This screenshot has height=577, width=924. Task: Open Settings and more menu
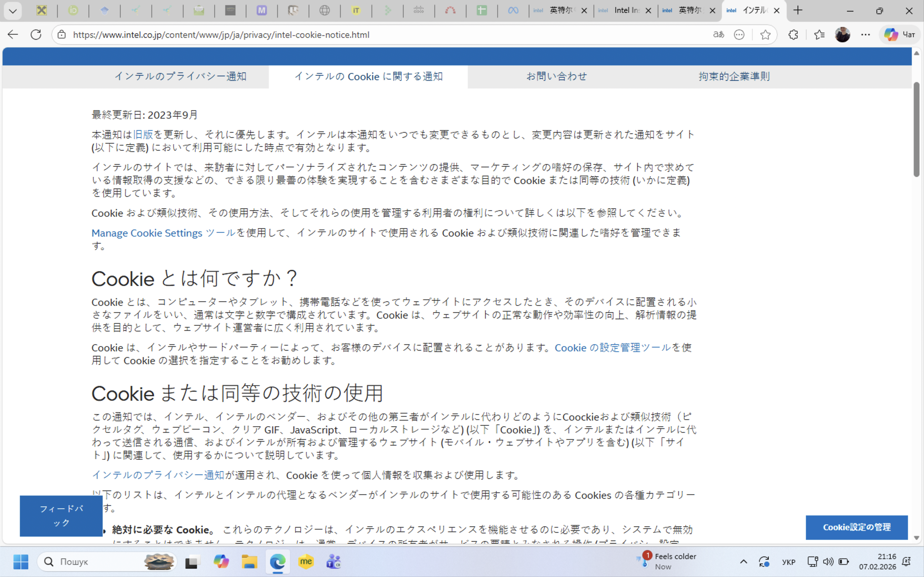click(865, 35)
